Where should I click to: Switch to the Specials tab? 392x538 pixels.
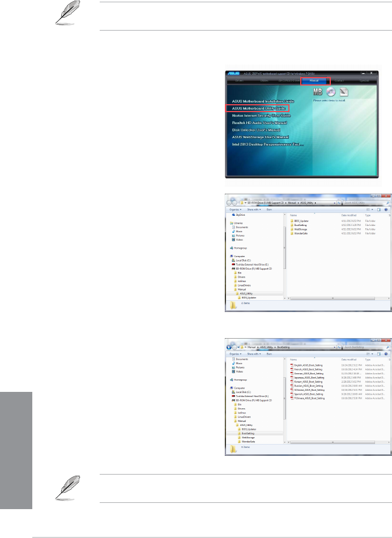pos(364,80)
